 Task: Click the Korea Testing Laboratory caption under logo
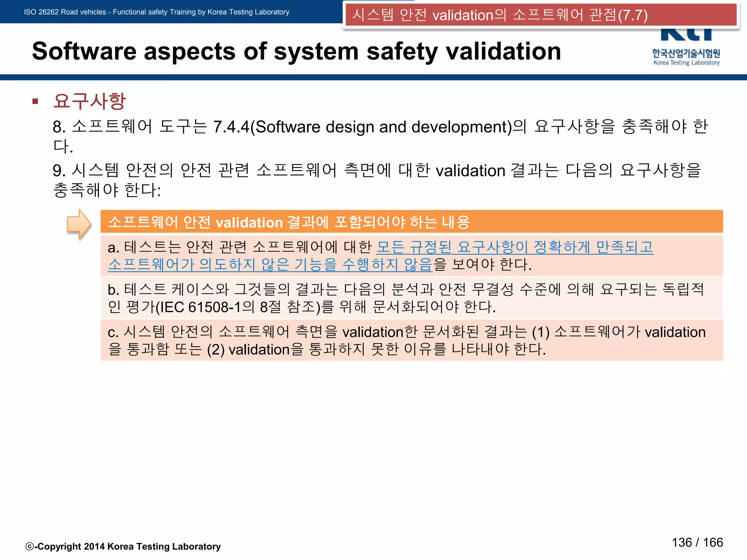(x=686, y=63)
